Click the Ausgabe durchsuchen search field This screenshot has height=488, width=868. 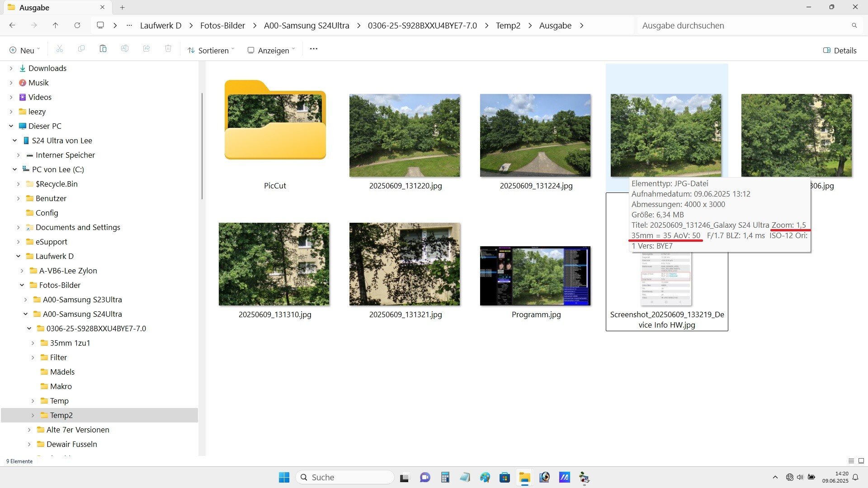[x=741, y=25]
